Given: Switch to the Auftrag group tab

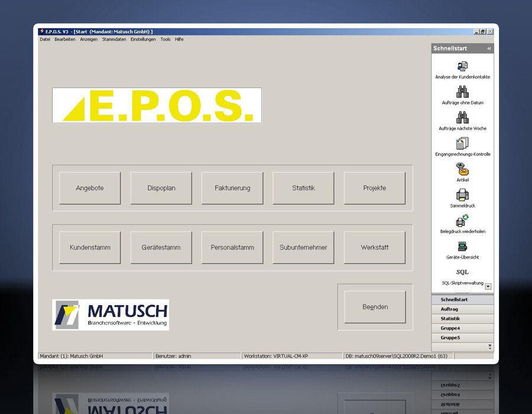Looking at the screenshot, I should pyautogui.click(x=462, y=309).
